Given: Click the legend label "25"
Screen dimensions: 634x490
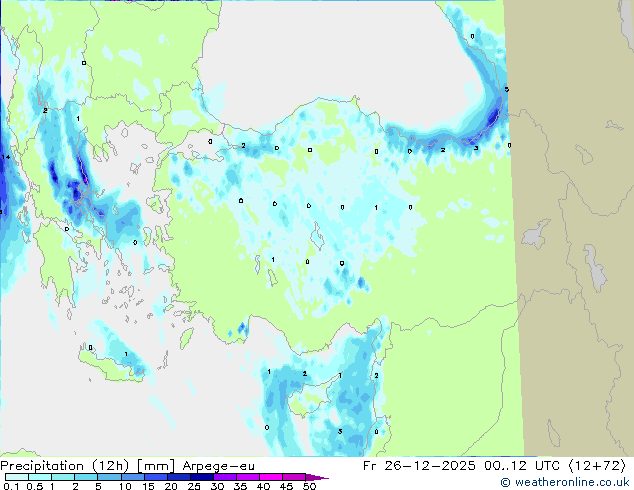Looking at the screenshot, I should coord(194,486).
